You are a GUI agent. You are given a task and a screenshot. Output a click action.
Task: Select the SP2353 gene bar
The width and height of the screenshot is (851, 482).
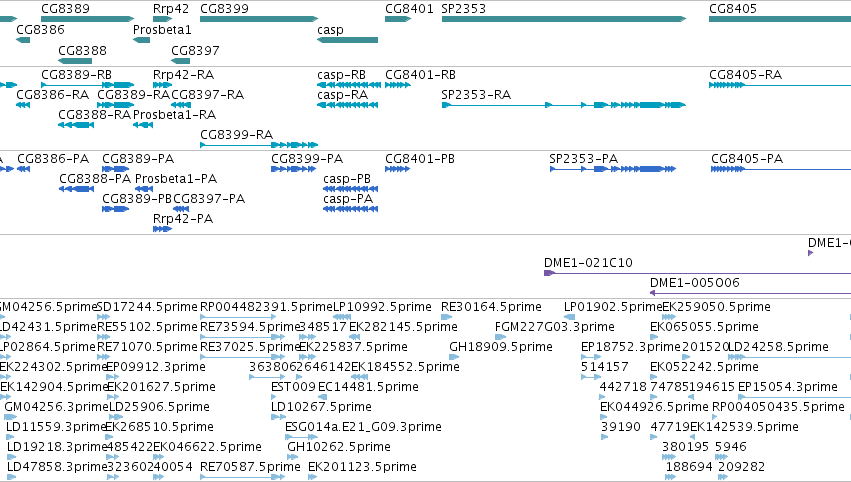(564, 19)
